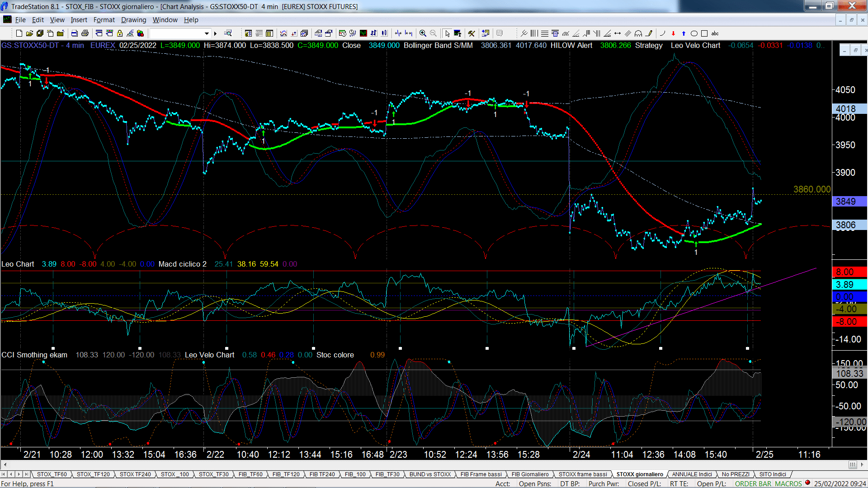Select the rectangle drawing tool
Screen dimensions: 868x488
(x=704, y=33)
